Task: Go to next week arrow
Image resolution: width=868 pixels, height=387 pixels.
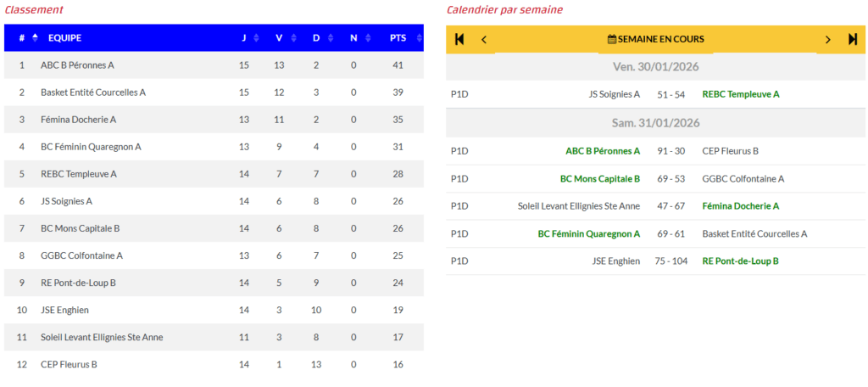Action: (828, 39)
